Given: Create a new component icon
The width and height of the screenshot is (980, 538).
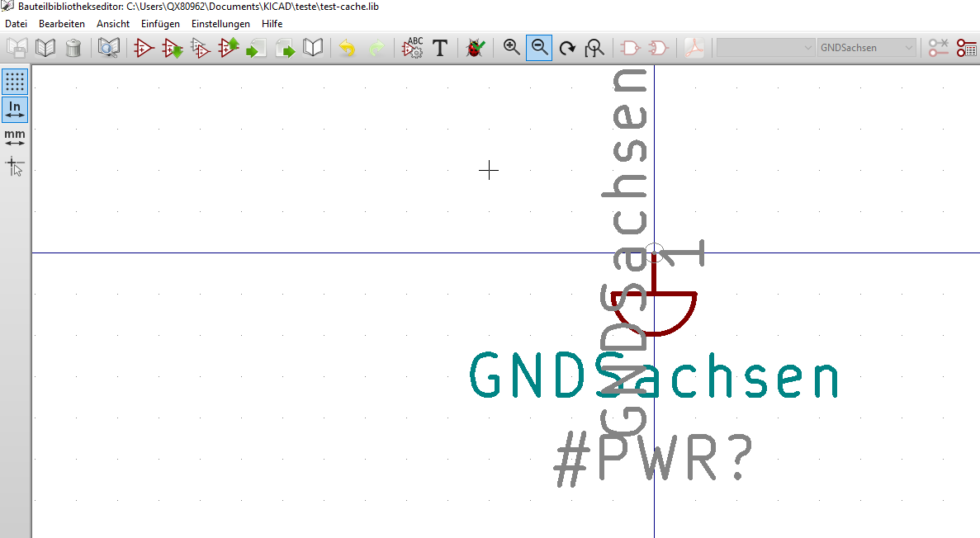Looking at the screenshot, I should 144,48.
